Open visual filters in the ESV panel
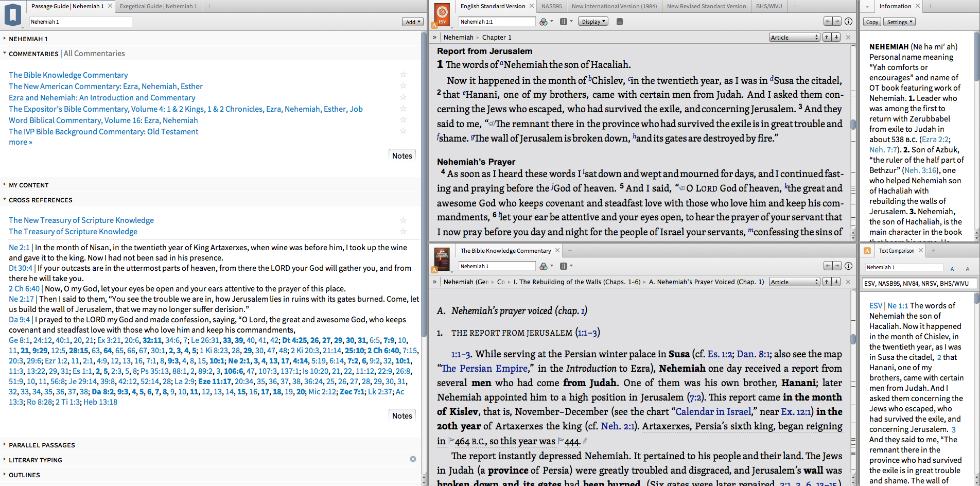Screen dimensions: 980x486 coord(544,22)
